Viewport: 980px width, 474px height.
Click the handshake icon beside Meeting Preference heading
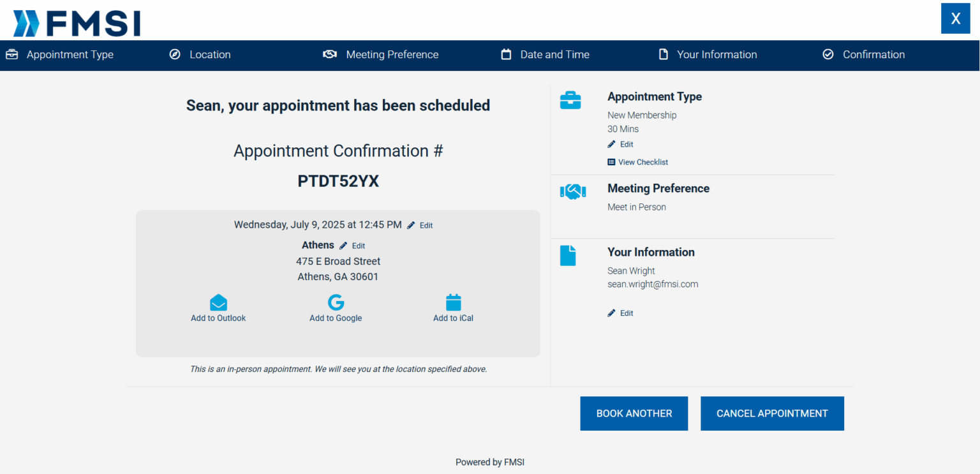572,191
